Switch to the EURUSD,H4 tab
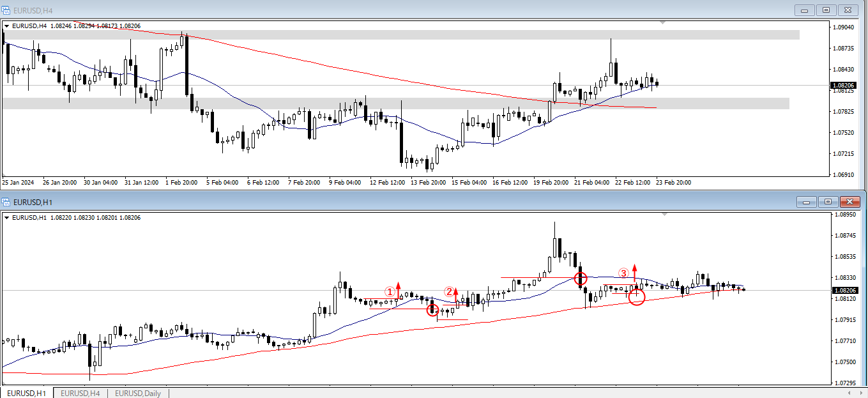The image size is (868, 398). (x=80, y=393)
